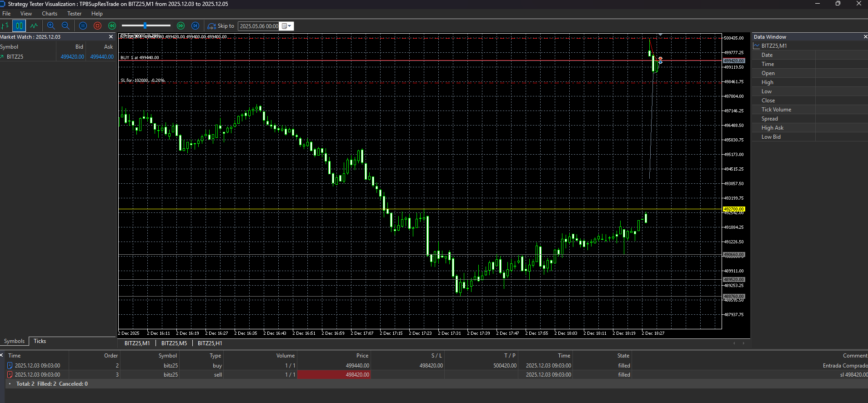This screenshot has width=868, height=403.
Task: Switch to the Symbols tab
Action: point(14,341)
